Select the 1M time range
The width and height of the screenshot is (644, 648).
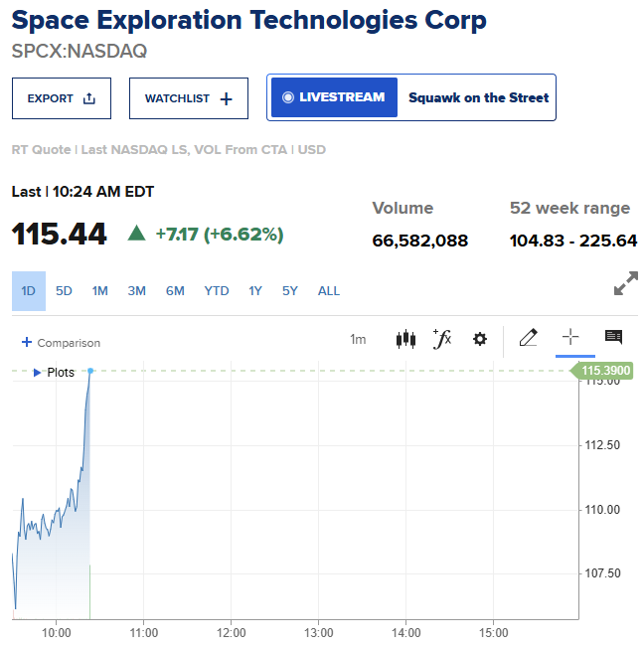tap(100, 291)
